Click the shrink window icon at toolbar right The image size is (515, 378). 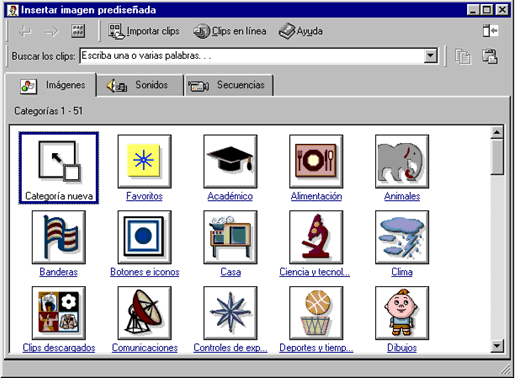click(x=490, y=31)
